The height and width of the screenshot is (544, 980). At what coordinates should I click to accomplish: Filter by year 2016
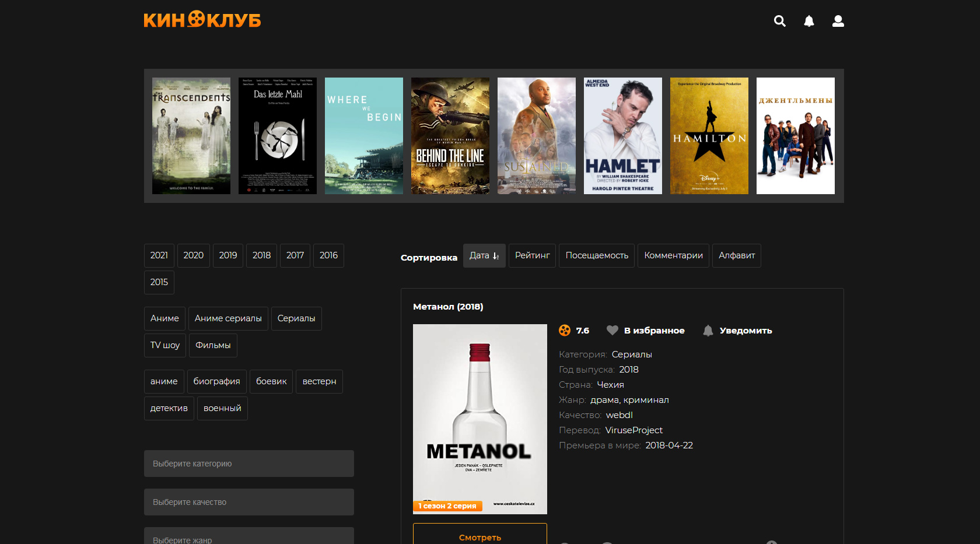pos(329,255)
